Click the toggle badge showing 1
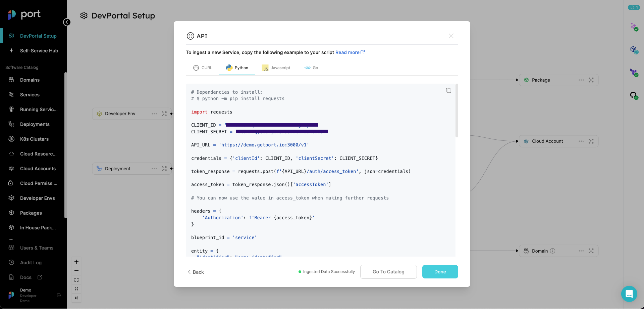This screenshot has width=644, height=309. coord(634,7)
